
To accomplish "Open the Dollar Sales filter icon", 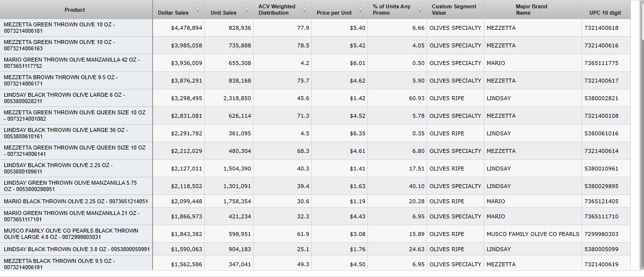I will click(197, 10).
